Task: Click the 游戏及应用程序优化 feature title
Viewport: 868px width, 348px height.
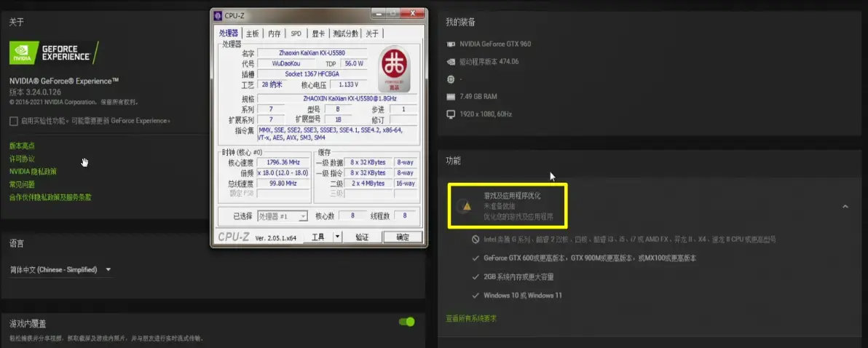Action: pos(512,196)
